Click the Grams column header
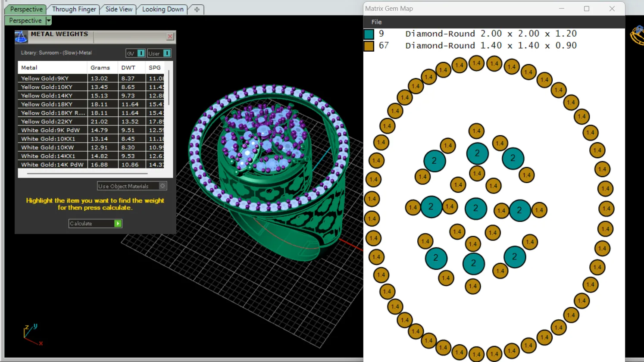 click(103, 68)
